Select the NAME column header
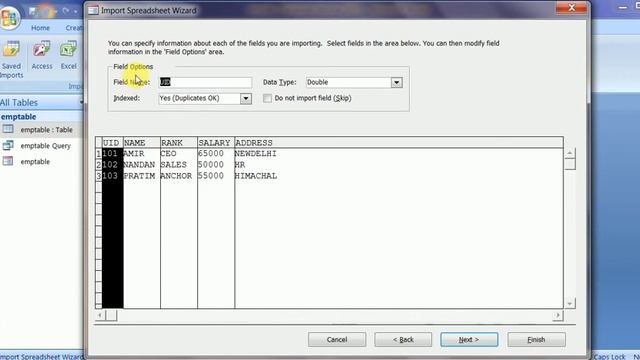The width and height of the screenshot is (640, 360). click(142, 143)
